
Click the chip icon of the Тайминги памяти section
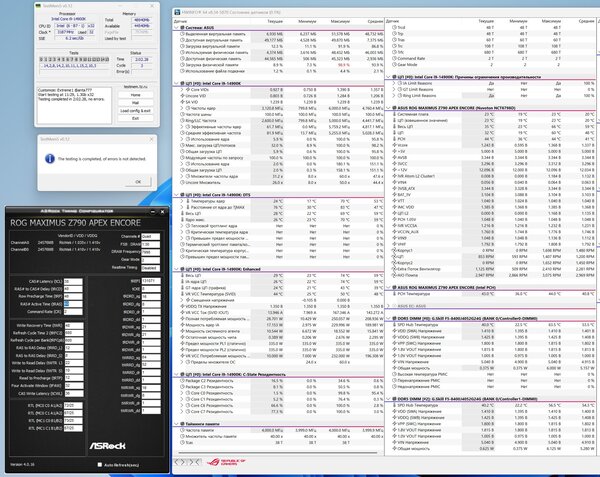183,424
